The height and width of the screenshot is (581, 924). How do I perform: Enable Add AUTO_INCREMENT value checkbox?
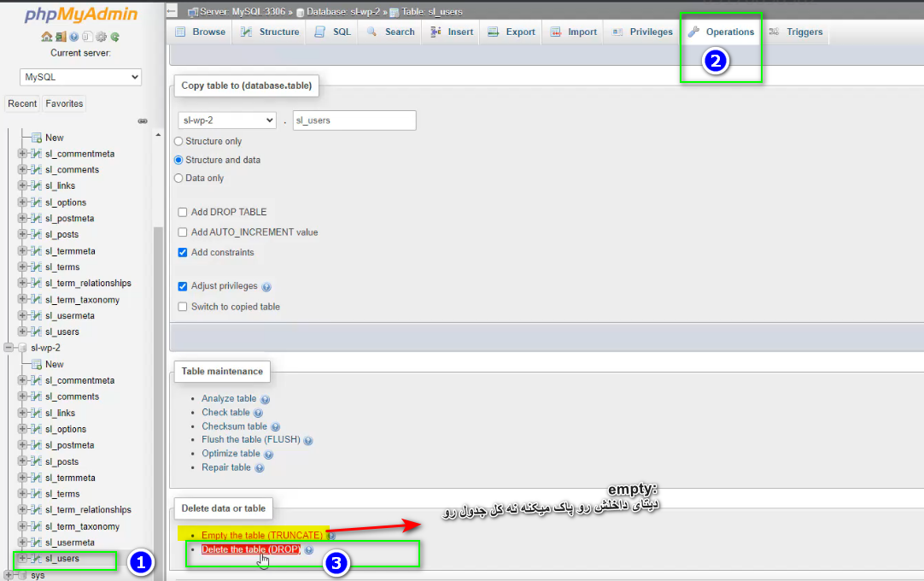(x=183, y=232)
